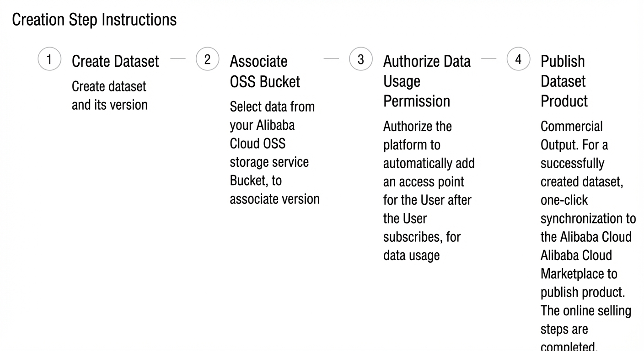
Task: Click the connector line between steps 2 and 3
Action: pos(331,58)
